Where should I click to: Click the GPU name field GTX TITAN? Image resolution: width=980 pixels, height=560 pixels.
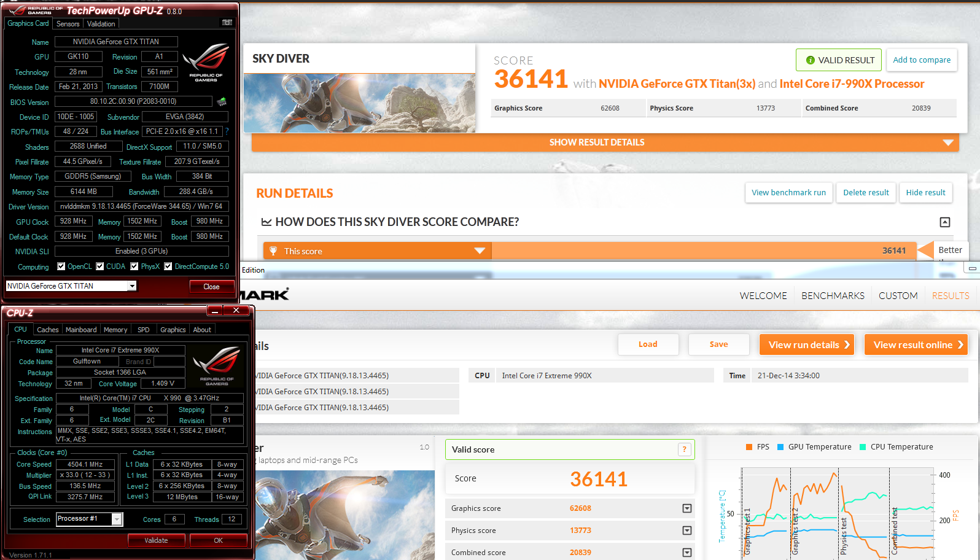pos(116,42)
